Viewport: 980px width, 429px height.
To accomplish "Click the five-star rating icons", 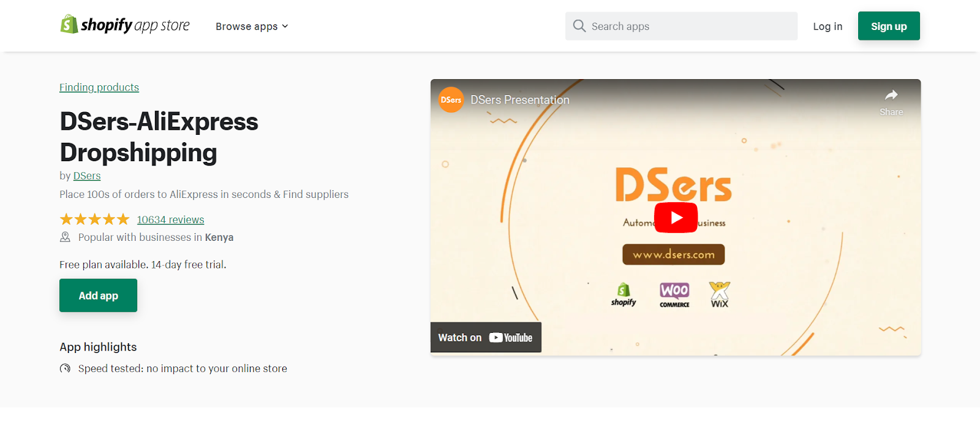I will [x=94, y=219].
